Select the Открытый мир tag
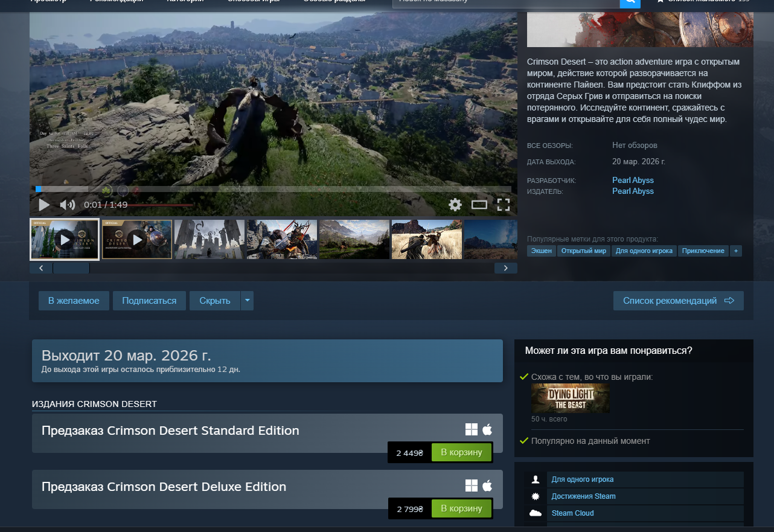 tap(584, 251)
